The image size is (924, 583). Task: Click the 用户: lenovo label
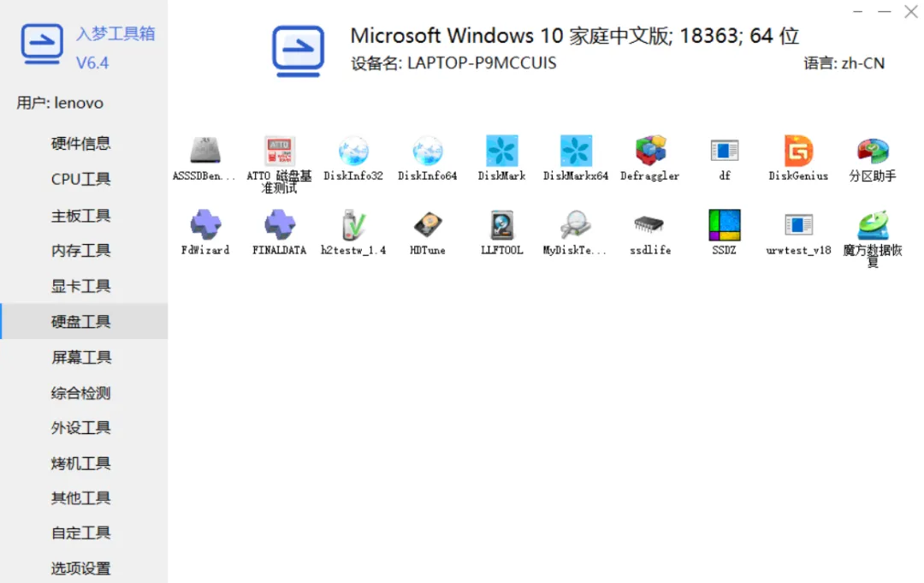click(60, 103)
